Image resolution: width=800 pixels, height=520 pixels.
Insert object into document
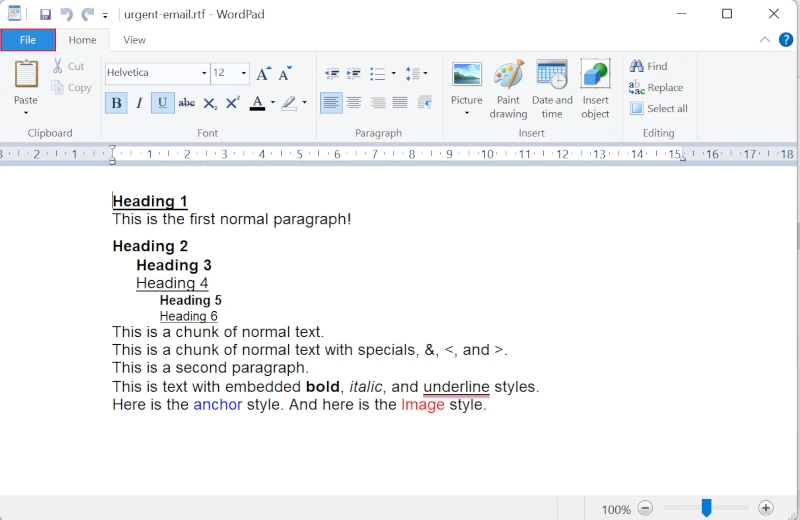595,89
